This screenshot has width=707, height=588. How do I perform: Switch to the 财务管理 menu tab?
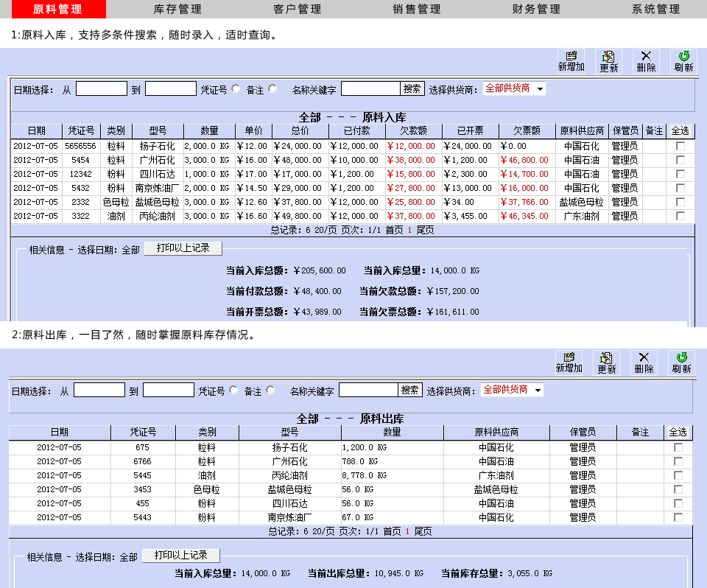[x=536, y=10]
